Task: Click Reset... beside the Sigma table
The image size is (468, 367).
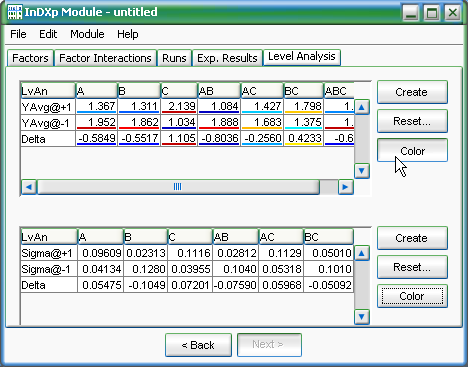Action: (x=412, y=267)
